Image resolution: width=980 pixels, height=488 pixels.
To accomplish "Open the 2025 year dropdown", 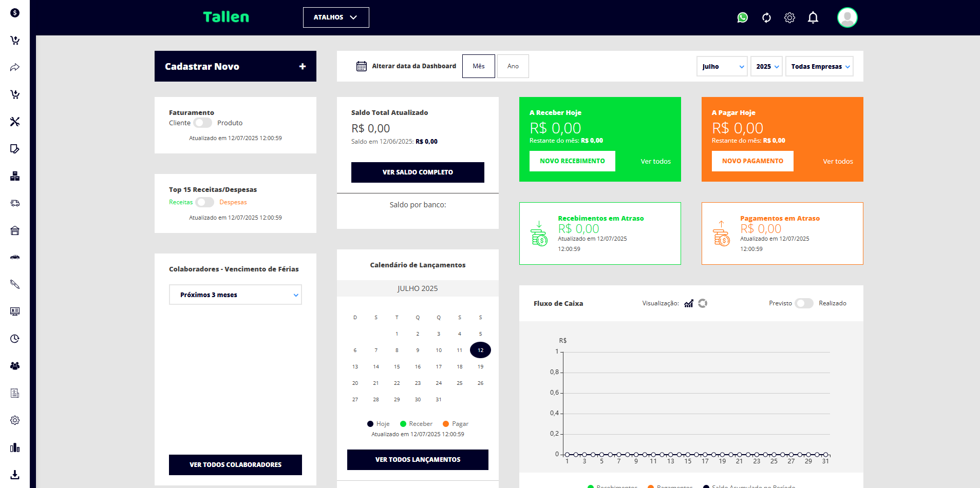I will pyautogui.click(x=766, y=66).
